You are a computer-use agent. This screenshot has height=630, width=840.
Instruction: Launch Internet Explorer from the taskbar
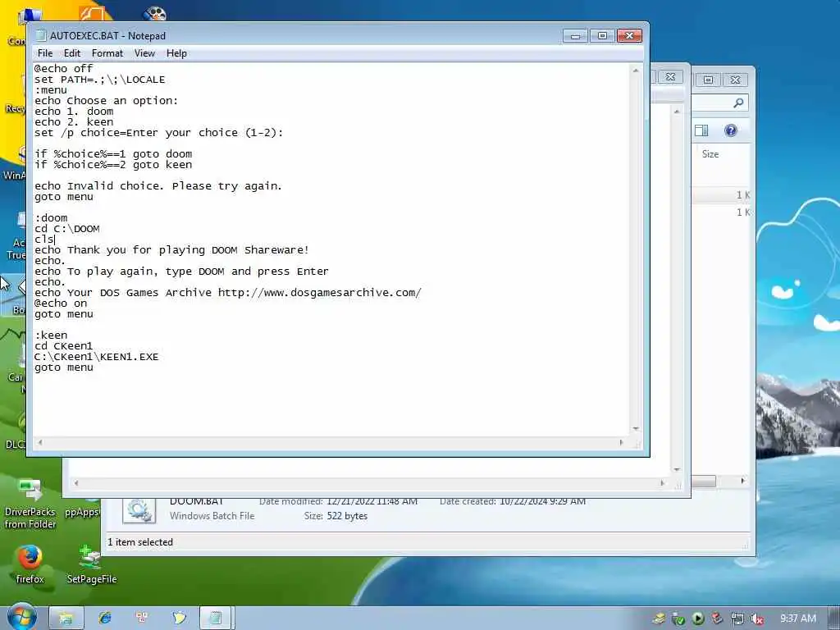tap(105, 618)
